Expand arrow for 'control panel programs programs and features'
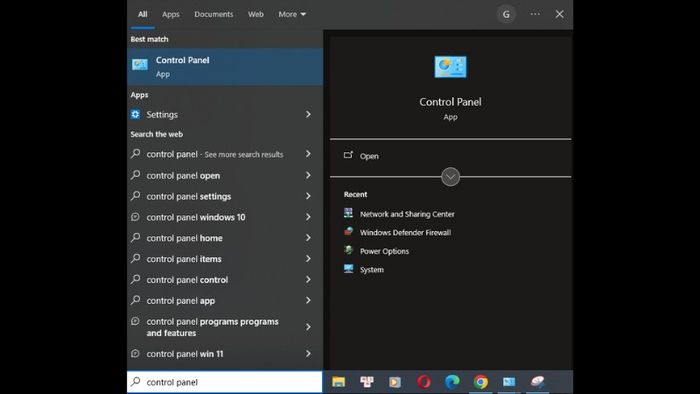This screenshot has width=700, height=394. click(308, 327)
